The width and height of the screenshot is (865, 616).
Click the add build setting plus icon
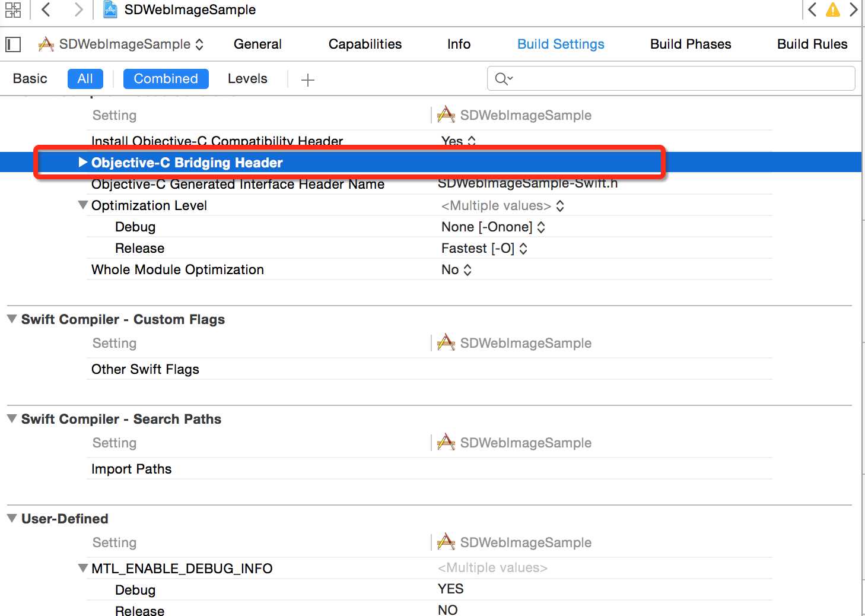[x=307, y=80]
